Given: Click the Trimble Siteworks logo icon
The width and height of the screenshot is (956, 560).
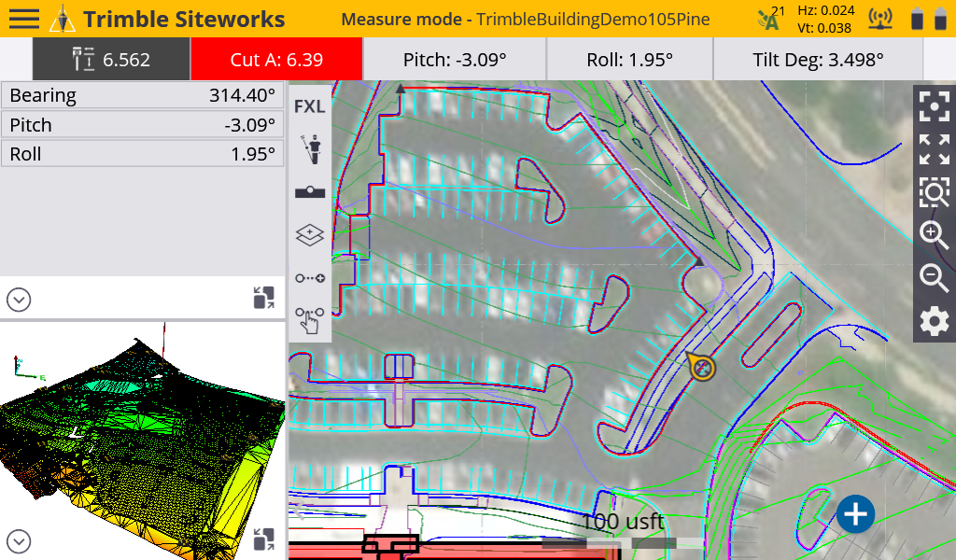Looking at the screenshot, I should pyautogui.click(x=63, y=19).
